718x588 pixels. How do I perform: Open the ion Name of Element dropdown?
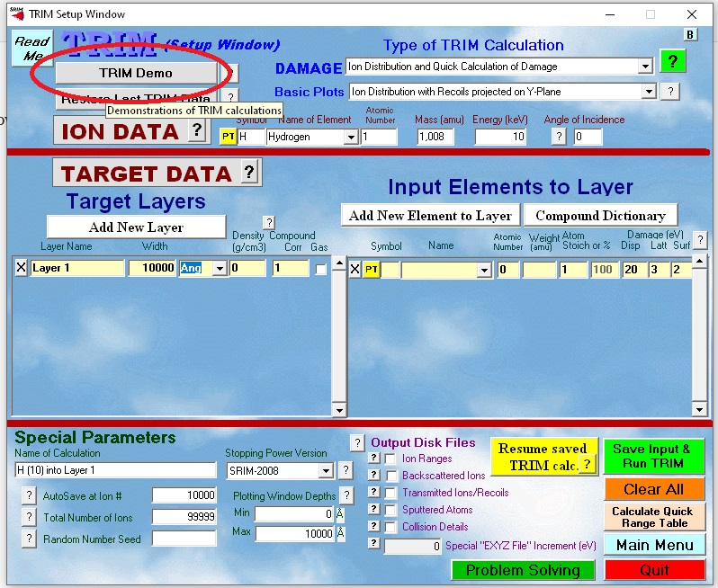coord(351,137)
